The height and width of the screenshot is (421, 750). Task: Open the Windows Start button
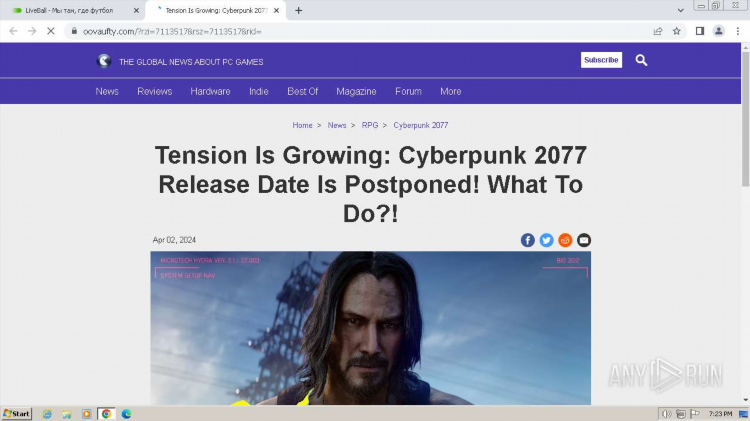(17, 414)
